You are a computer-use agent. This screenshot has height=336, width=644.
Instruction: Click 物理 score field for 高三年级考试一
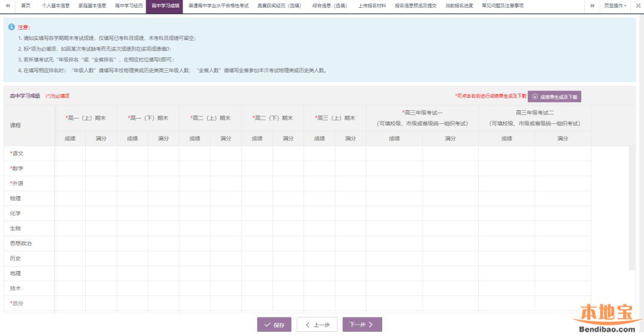coord(394,198)
